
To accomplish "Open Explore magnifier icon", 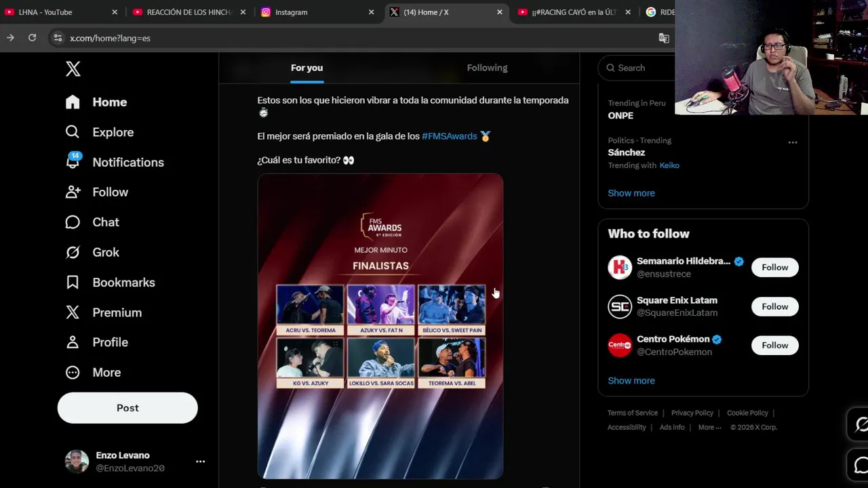I will pos(73,131).
